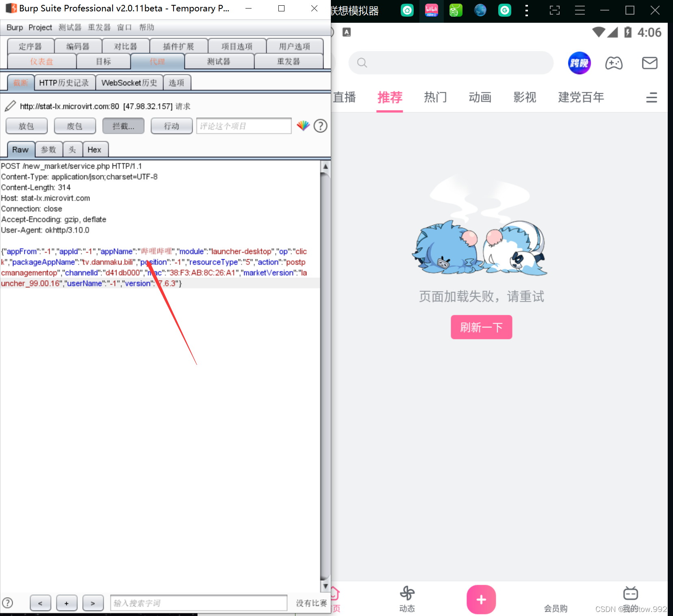Open the highlight color picker icon
Viewport: 673px width, 616px height.
click(303, 126)
